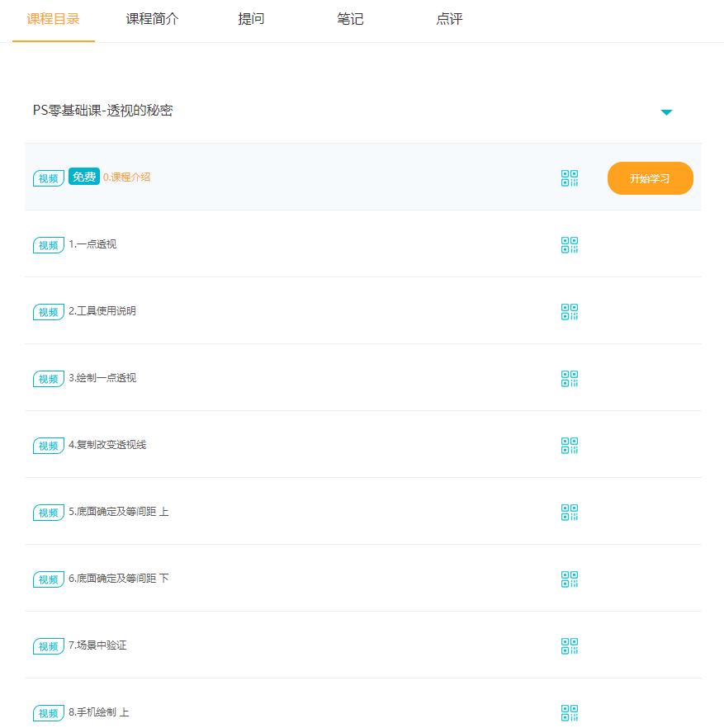The height and width of the screenshot is (728, 724).
Task: Click the QR code icon beside 2.工具使用说明
Action: (570, 311)
